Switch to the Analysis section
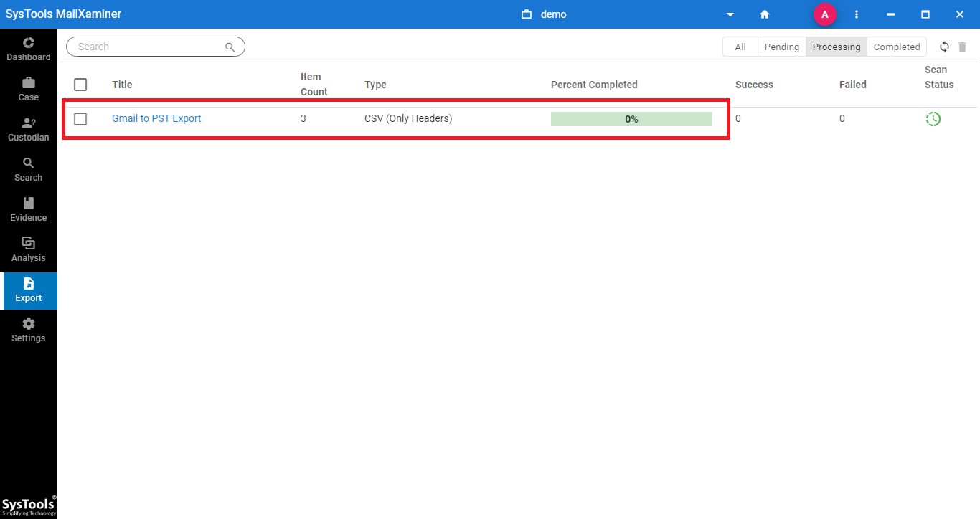Viewport: 980px width, 519px height. point(29,249)
